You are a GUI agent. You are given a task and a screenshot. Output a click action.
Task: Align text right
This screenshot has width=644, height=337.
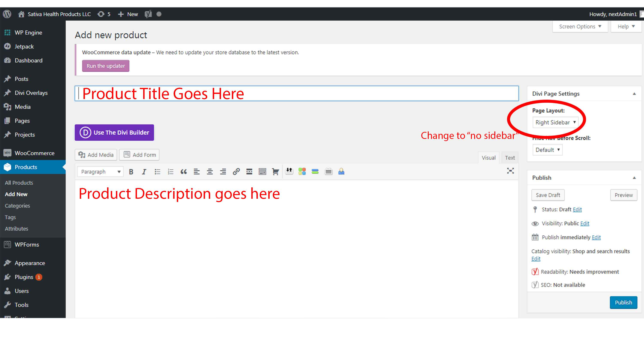click(223, 172)
